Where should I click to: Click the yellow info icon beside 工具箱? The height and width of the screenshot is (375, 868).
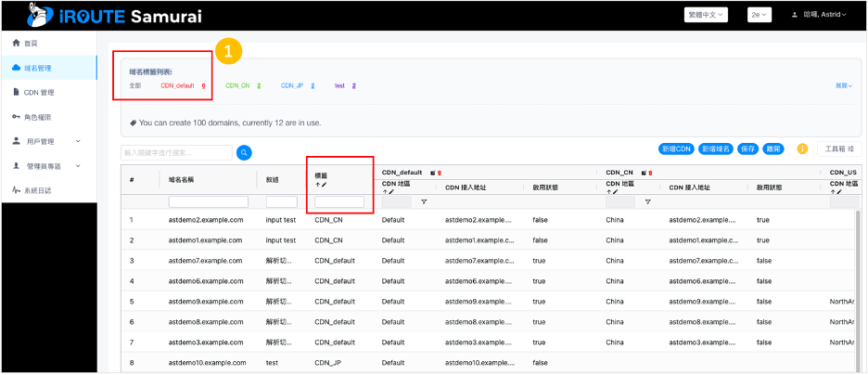[802, 149]
